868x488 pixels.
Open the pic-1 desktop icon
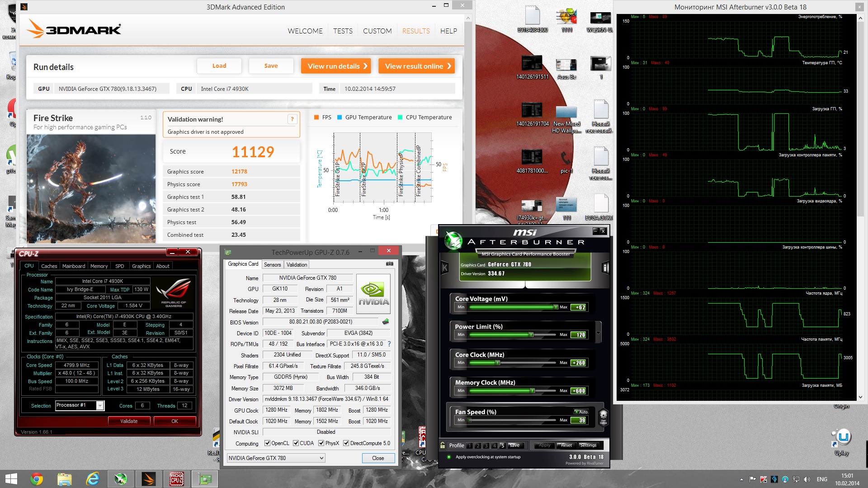point(566,161)
